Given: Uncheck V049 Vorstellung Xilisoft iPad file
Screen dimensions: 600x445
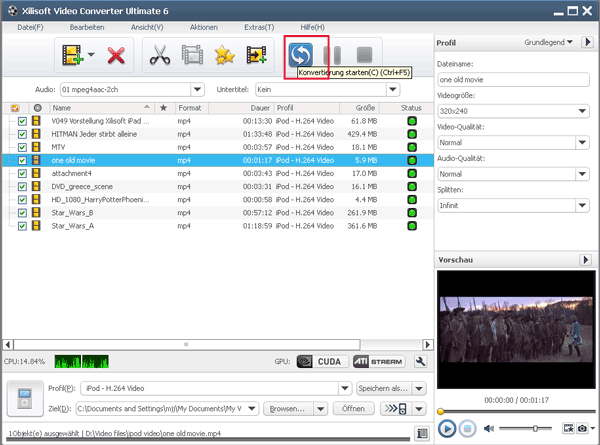Looking at the screenshot, I should [22, 121].
